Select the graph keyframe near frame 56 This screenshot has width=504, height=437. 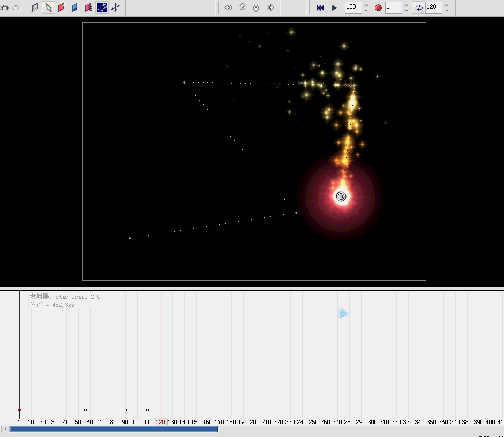85,410
